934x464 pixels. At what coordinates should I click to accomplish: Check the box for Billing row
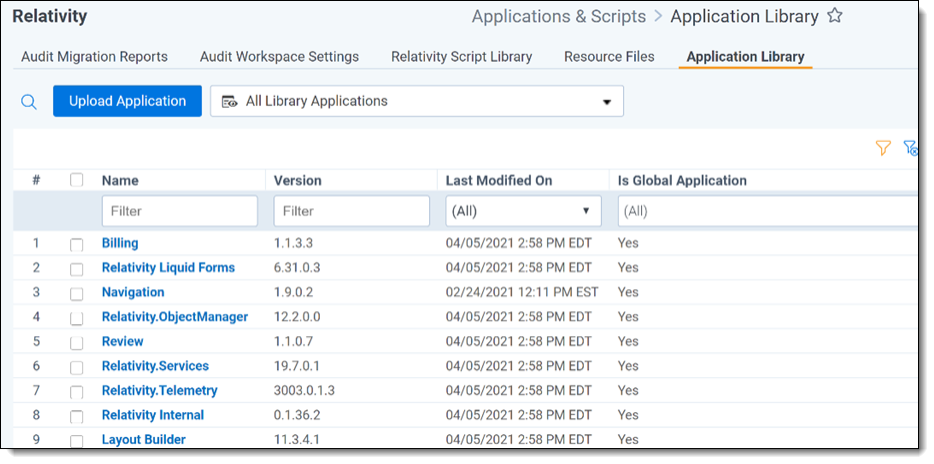77,244
